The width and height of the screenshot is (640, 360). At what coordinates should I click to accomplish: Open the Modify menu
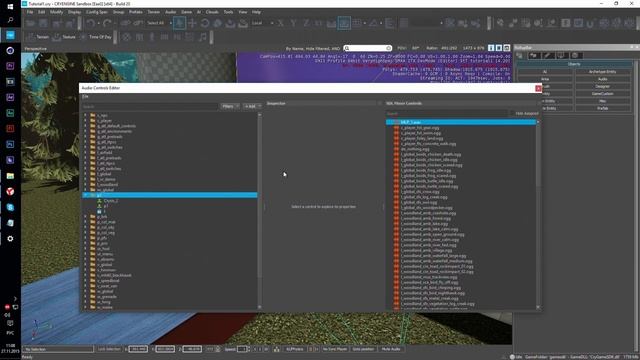tap(56, 12)
